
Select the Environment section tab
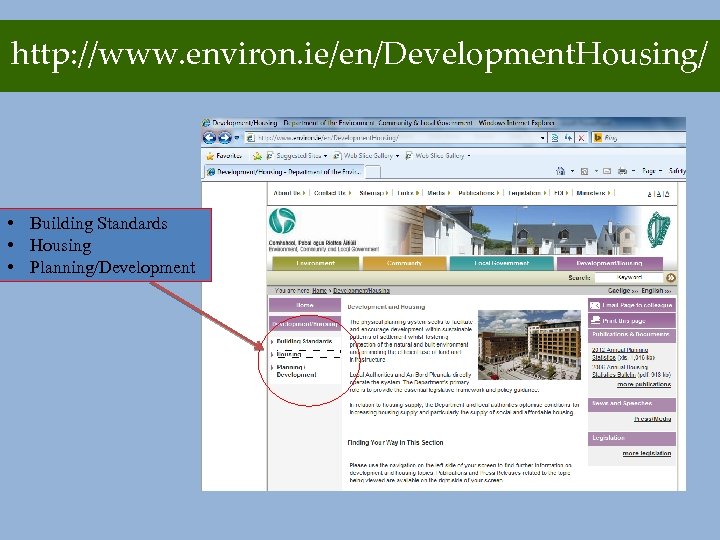tap(315, 263)
